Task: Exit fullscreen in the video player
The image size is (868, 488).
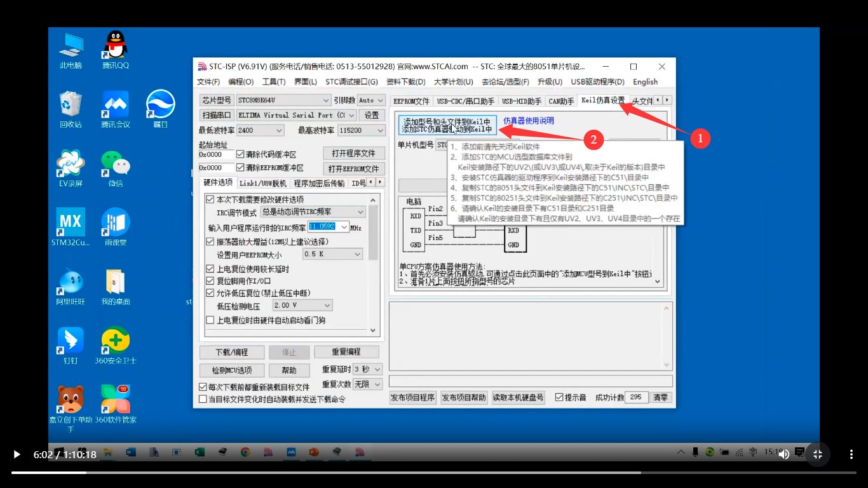Action: [818, 454]
